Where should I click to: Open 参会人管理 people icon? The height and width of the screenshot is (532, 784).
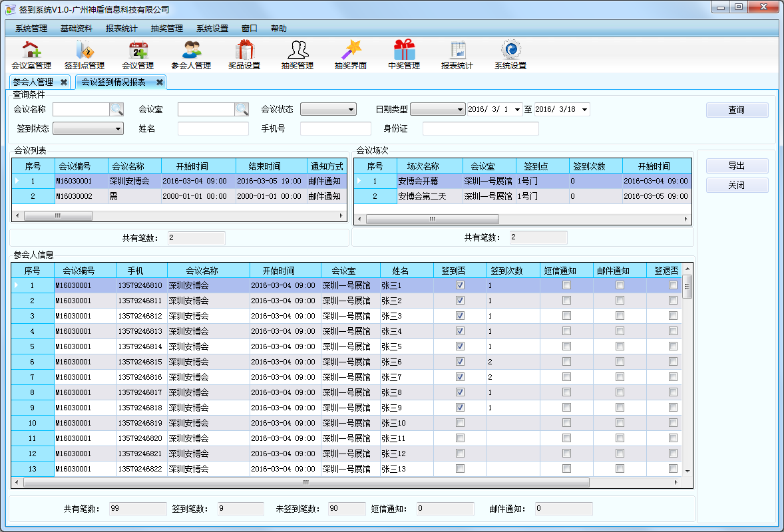[191, 55]
